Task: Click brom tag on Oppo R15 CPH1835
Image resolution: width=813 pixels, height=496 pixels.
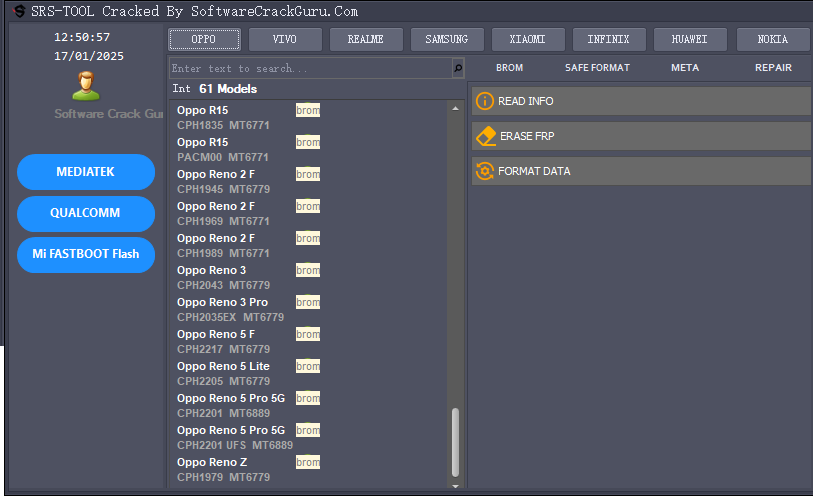Action: 308,110
